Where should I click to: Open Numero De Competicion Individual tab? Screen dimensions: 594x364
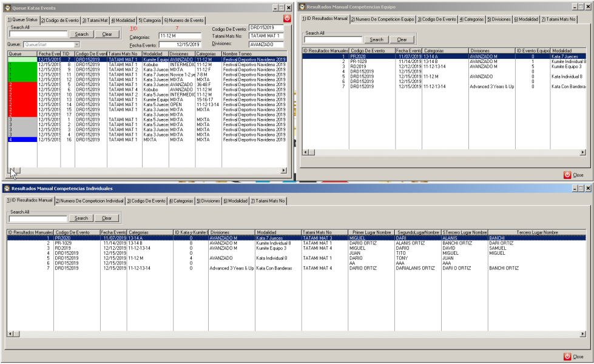90,201
